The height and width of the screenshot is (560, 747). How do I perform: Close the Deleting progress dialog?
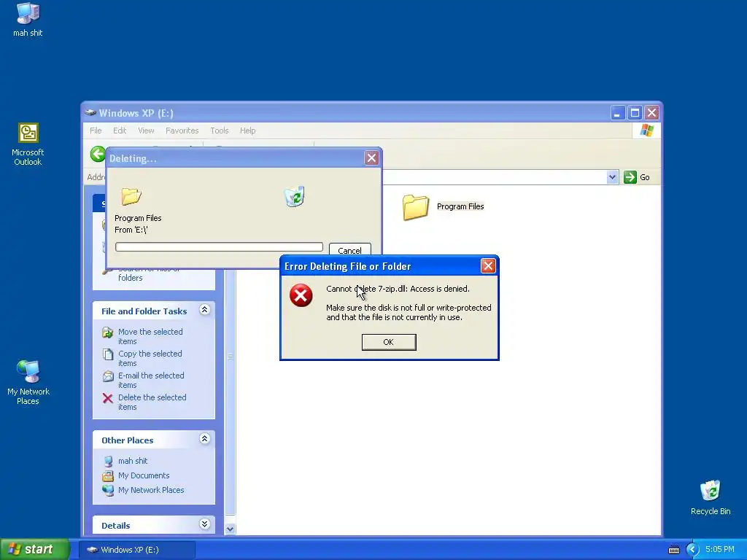tap(371, 157)
